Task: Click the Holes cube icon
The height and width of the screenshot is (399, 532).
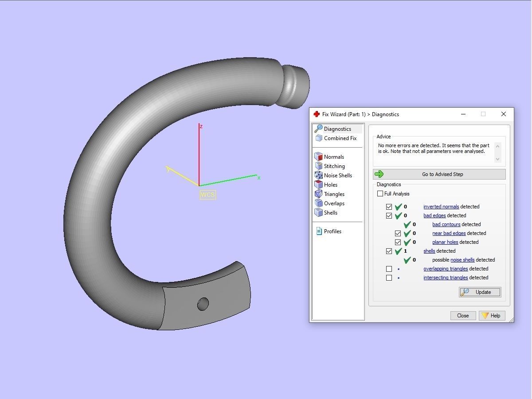Action: pos(318,185)
